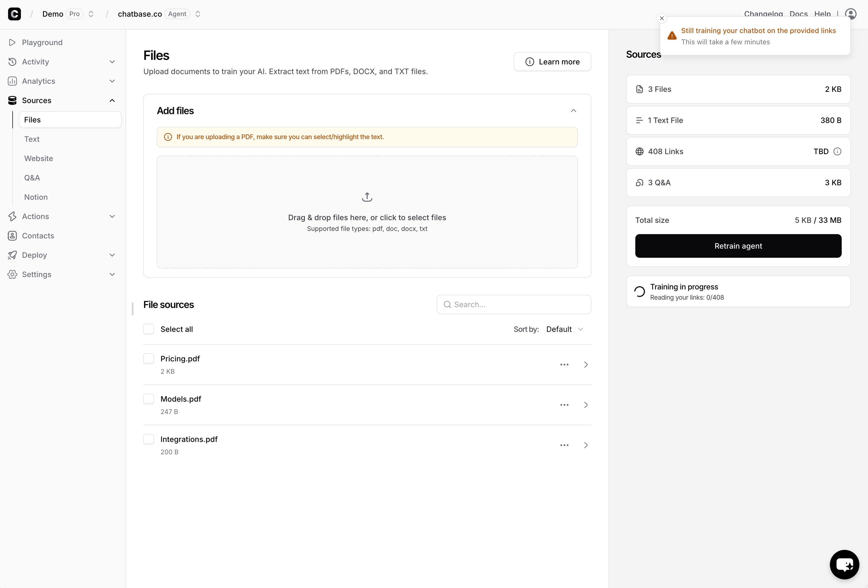Screen dimensions: 868x588
Task: Check the Models.pdf checkbox
Action: coord(149,399)
